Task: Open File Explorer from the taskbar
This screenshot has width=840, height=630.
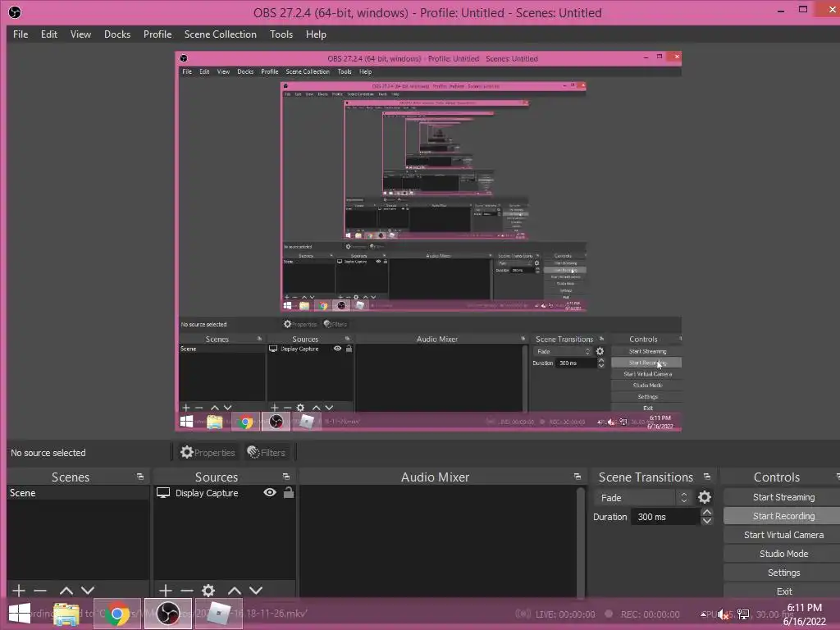Action: [66, 614]
